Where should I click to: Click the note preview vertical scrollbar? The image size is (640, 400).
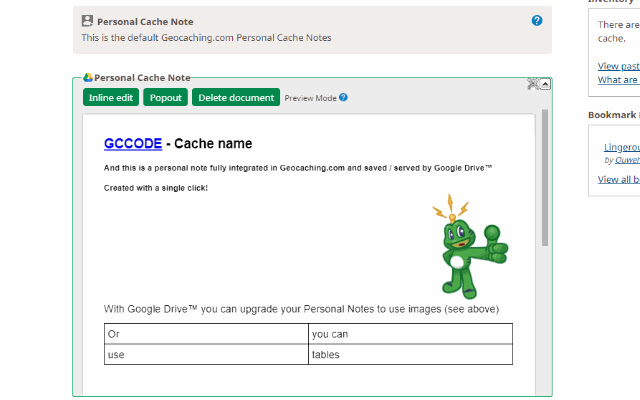[544, 178]
